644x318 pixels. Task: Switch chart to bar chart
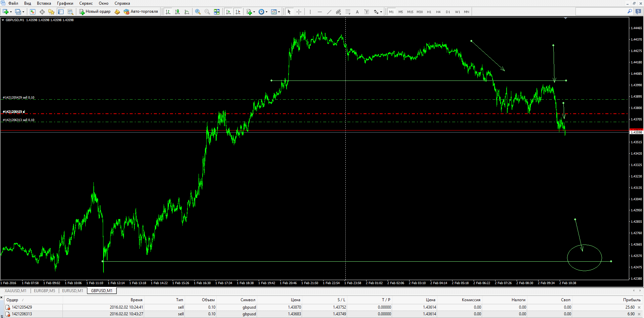pos(168,12)
